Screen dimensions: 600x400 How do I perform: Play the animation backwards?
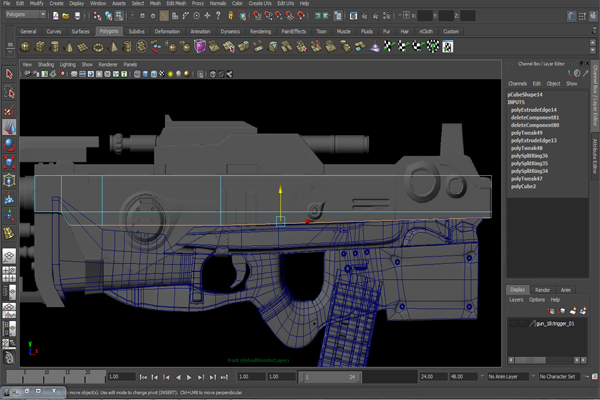click(178, 377)
